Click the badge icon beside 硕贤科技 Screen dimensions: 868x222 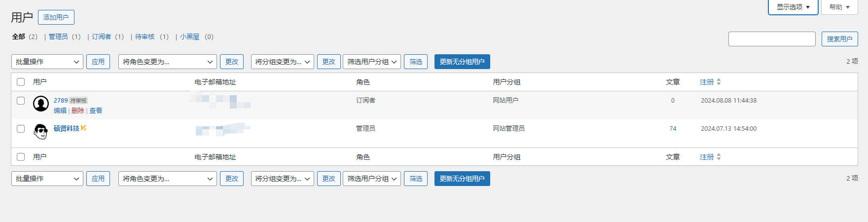84,128
